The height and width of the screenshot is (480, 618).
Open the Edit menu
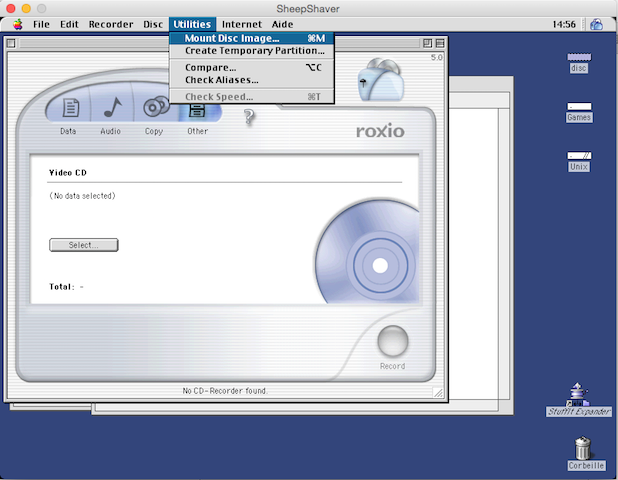click(x=69, y=24)
